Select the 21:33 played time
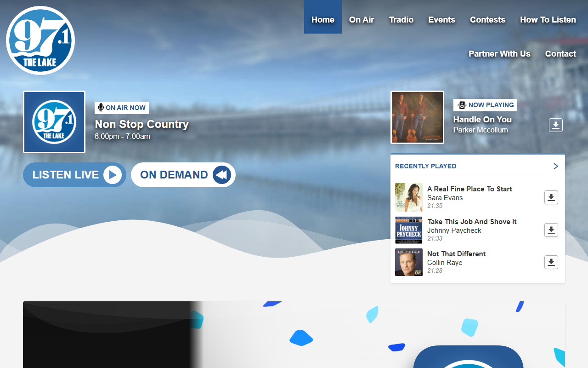Viewport: 588px width, 368px height. tap(435, 238)
